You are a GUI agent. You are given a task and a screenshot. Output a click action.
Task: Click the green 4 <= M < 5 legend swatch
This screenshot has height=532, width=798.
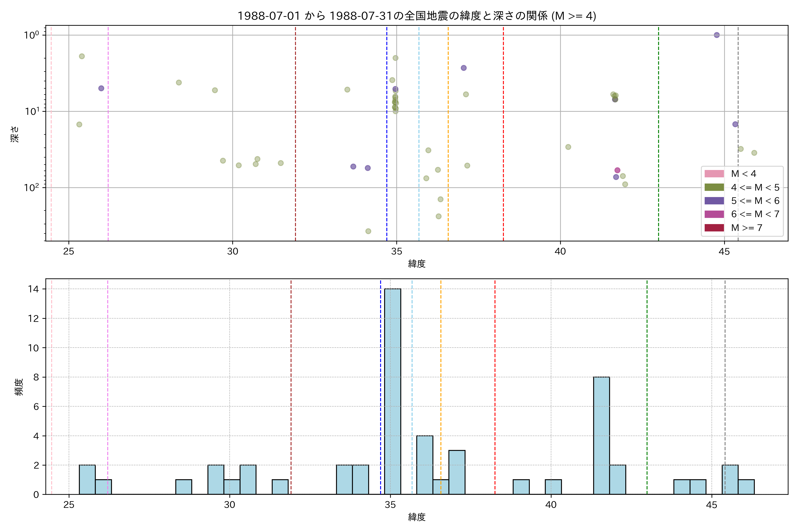pos(714,187)
